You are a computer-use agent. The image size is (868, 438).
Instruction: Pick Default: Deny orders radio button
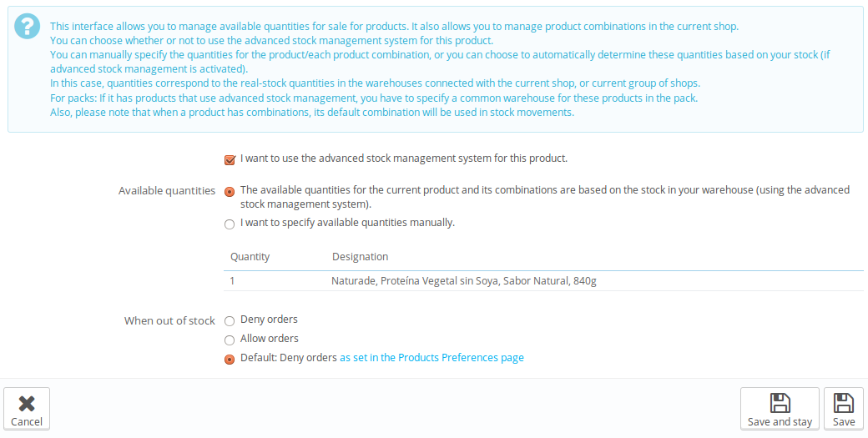pos(230,360)
